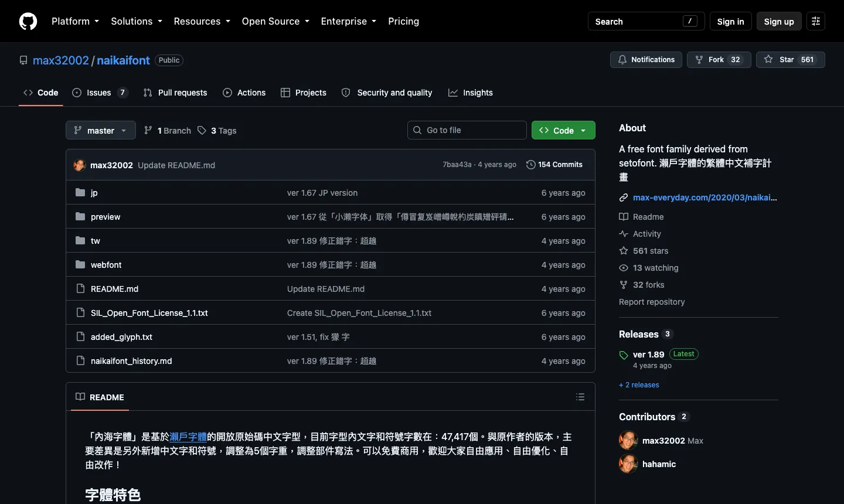
Task: Click the Pricing link
Action: click(x=404, y=21)
